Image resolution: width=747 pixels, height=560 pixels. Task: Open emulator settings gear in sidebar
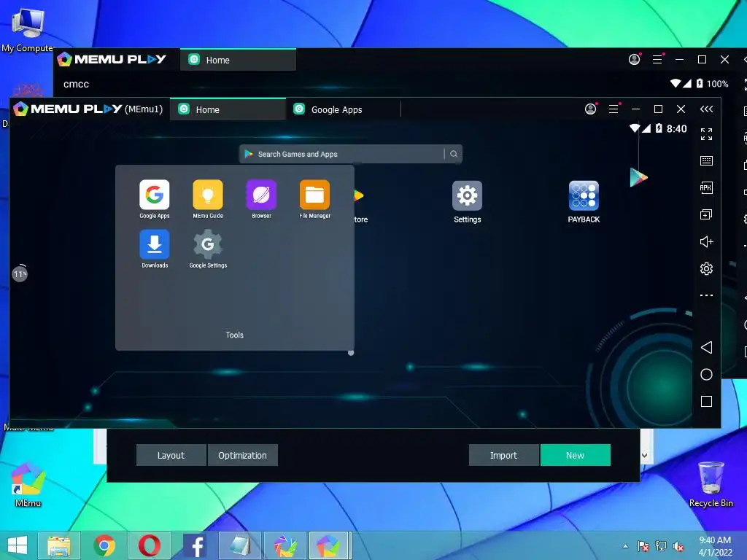click(x=706, y=268)
